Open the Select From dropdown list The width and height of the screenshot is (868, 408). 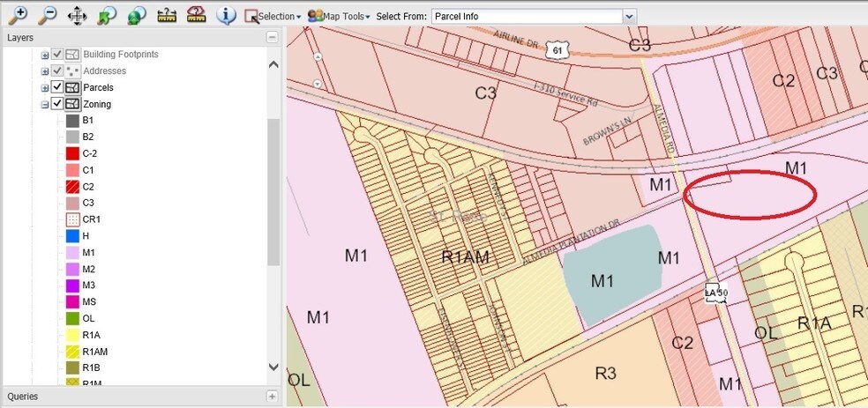click(x=629, y=16)
